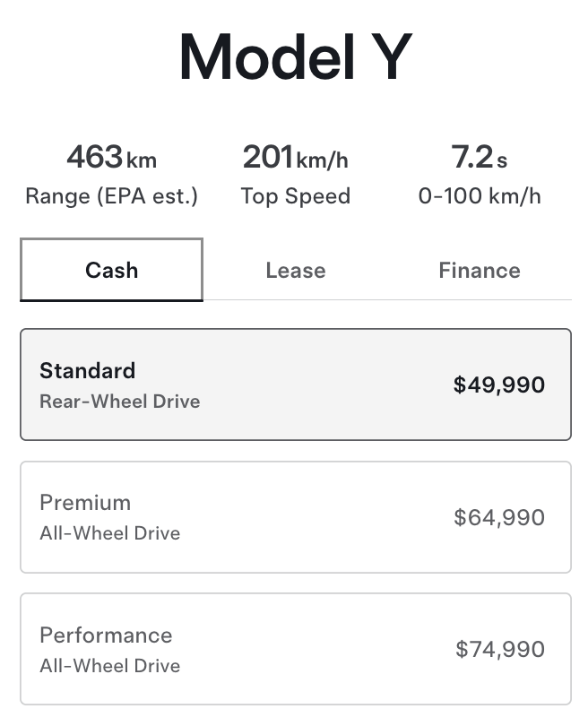The image size is (588, 726).
Task: Click the Range (EPA est.) label
Action: pos(111,195)
